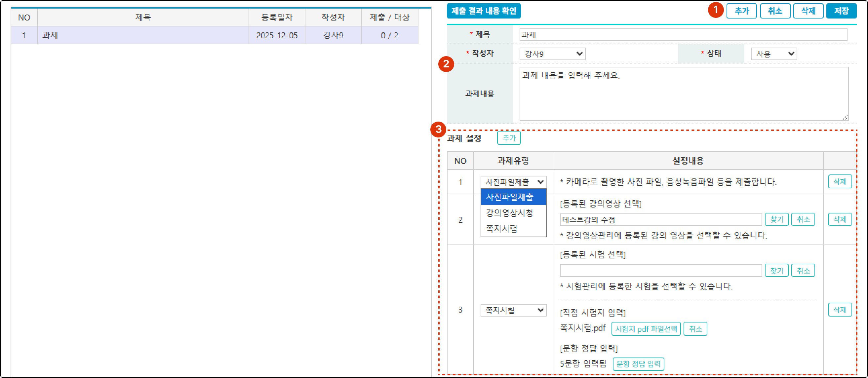Select 쪽지시험 option in the open list

[501, 229]
